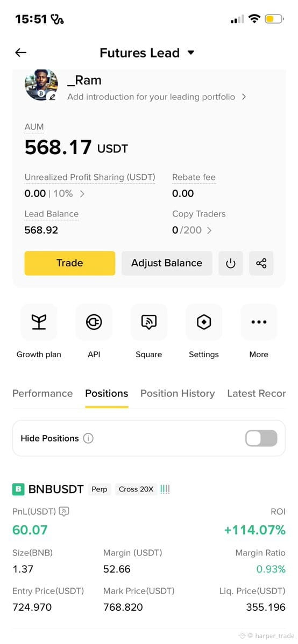The height and width of the screenshot is (644, 298).
Task: Open the Growth plan icon
Action: tap(39, 322)
